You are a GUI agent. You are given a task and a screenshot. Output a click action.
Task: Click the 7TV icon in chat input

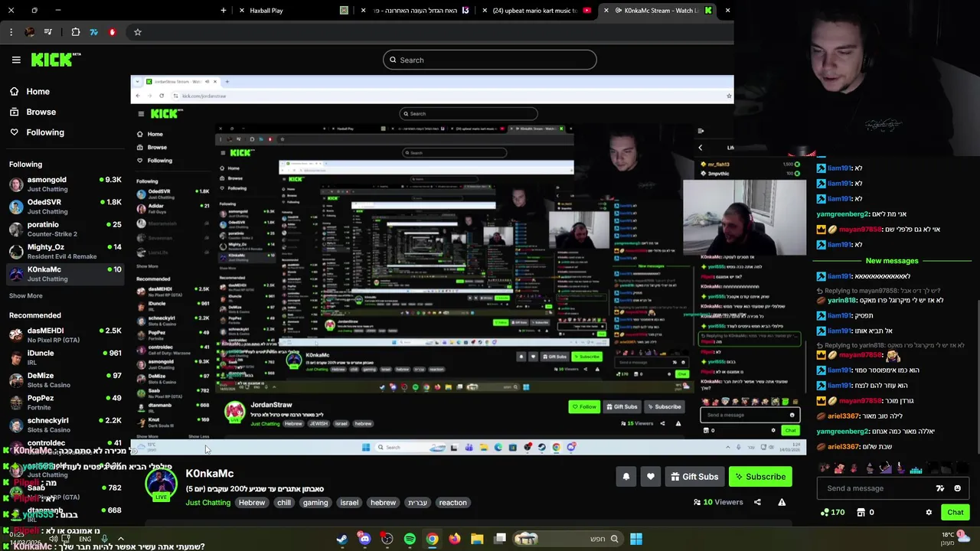point(940,488)
